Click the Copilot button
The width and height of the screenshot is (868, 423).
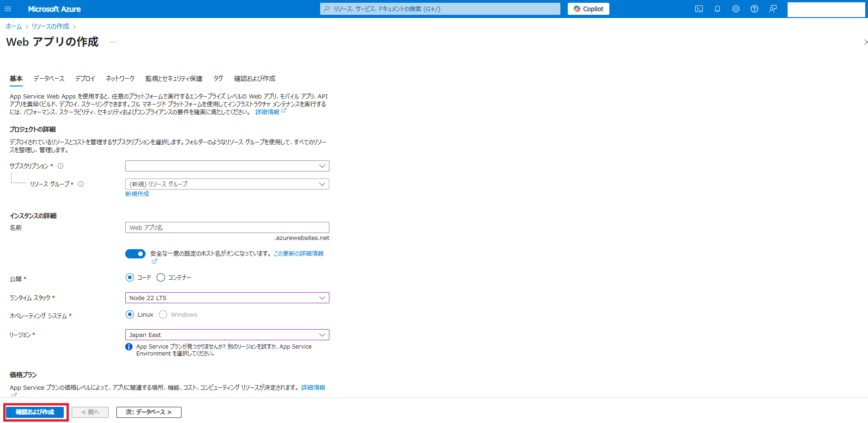pyautogui.click(x=588, y=9)
